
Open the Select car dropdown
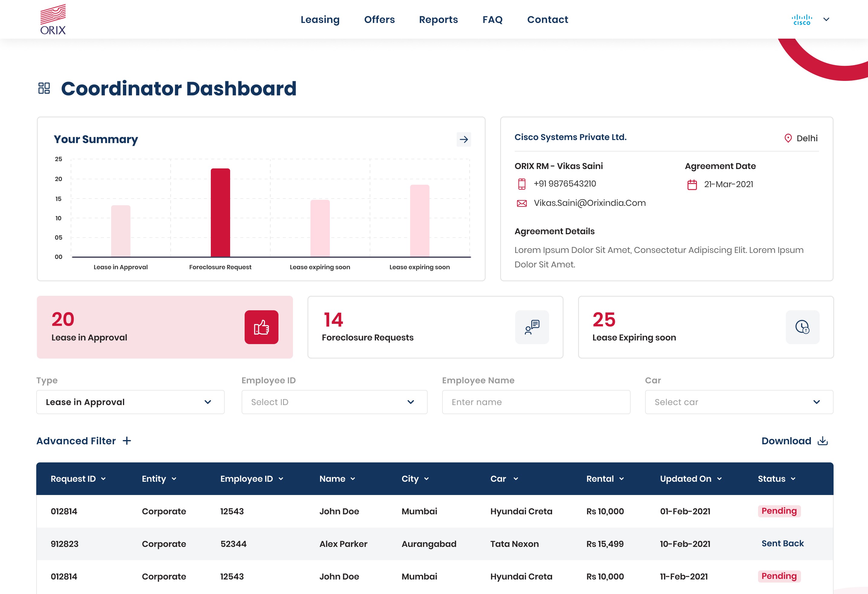pos(739,402)
